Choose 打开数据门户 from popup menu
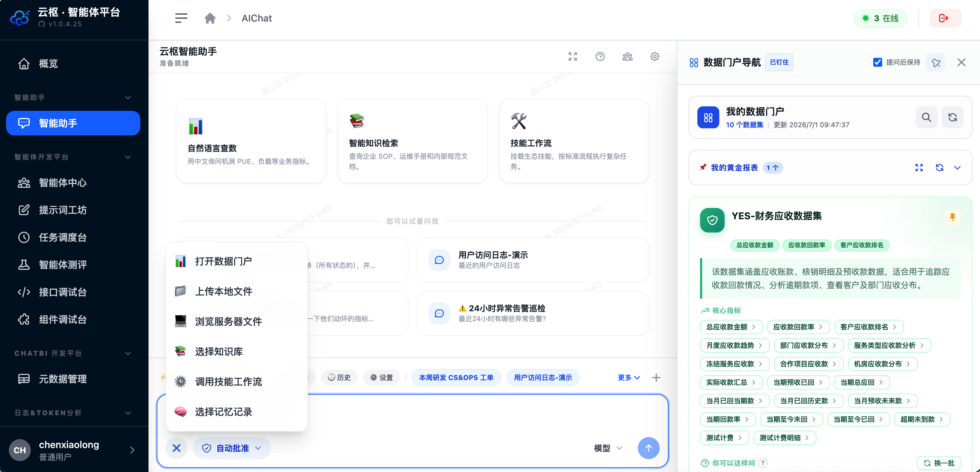980x472 pixels. pyautogui.click(x=236, y=261)
